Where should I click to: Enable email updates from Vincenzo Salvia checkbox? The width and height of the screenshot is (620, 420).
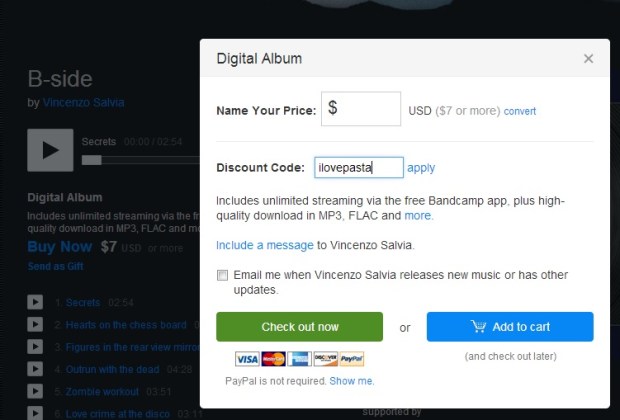pyautogui.click(x=222, y=275)
